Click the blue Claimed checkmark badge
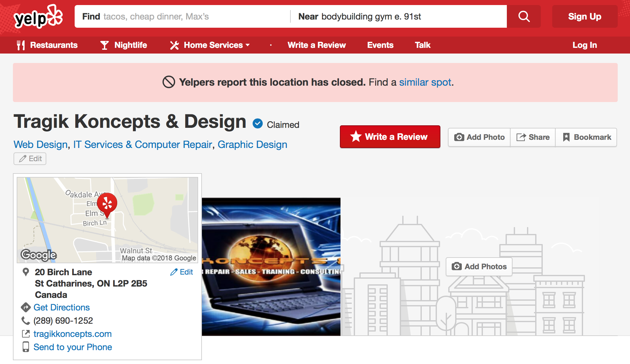The height and width of the screenshot is (364, 630). tap(258, 124)
